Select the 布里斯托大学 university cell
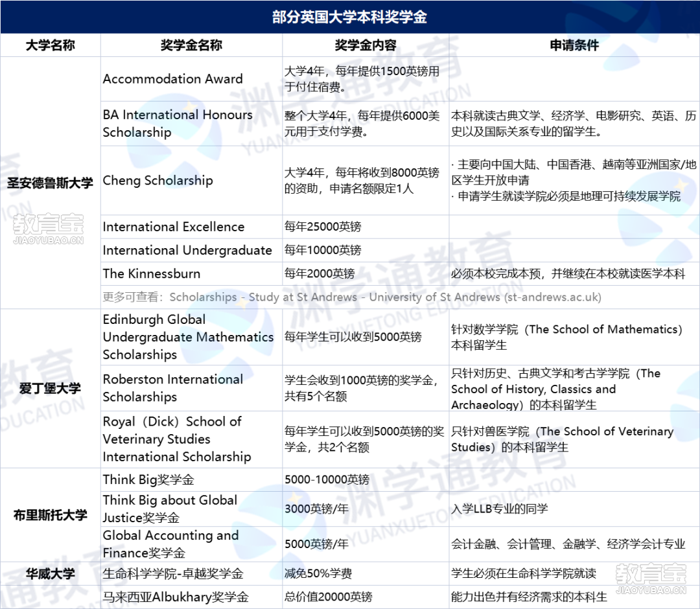This screenshot has height=609, width=700. coord(51,515)
